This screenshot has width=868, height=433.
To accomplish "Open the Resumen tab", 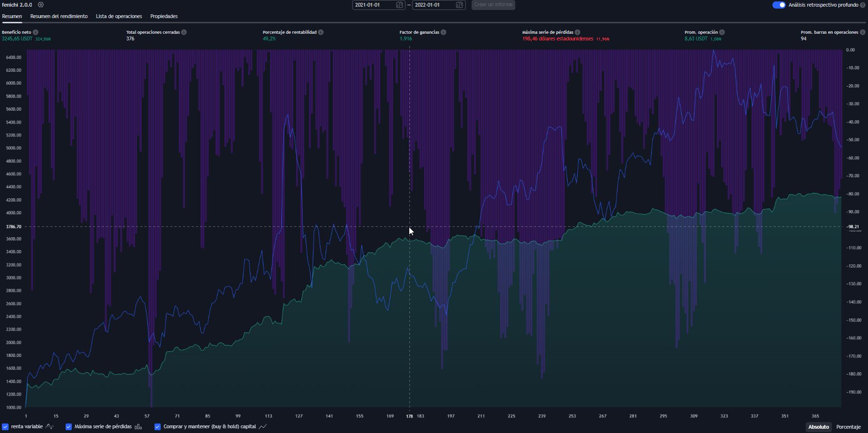I will click(x=12, y=16).
